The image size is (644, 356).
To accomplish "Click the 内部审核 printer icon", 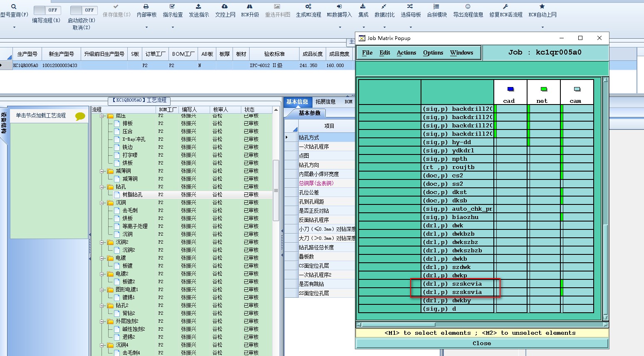I will point(146,7).
